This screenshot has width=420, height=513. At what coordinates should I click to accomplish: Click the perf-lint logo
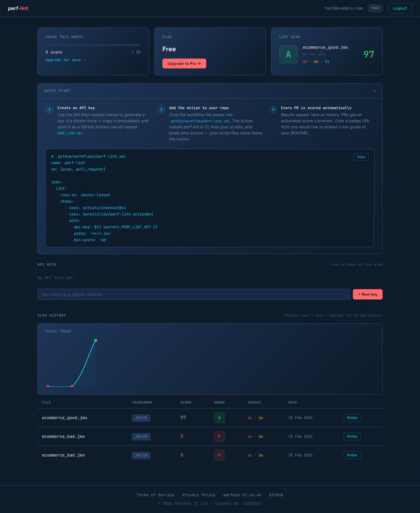pyautogui.click(x=18, y=8)
